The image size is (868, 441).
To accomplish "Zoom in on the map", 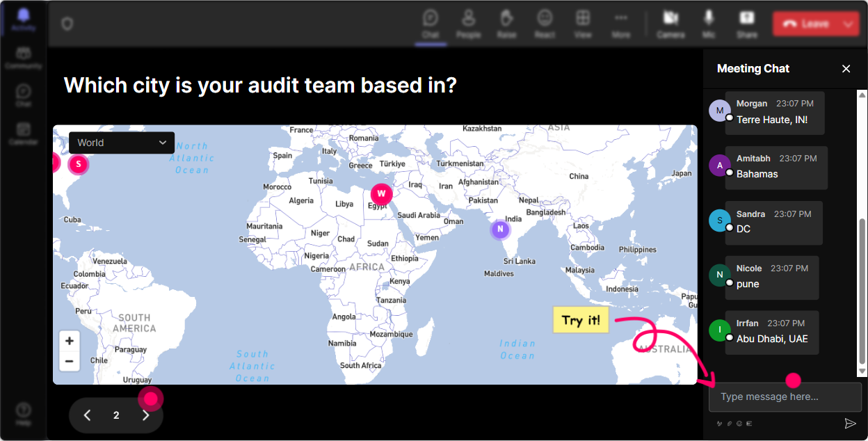I will [69, 341].
